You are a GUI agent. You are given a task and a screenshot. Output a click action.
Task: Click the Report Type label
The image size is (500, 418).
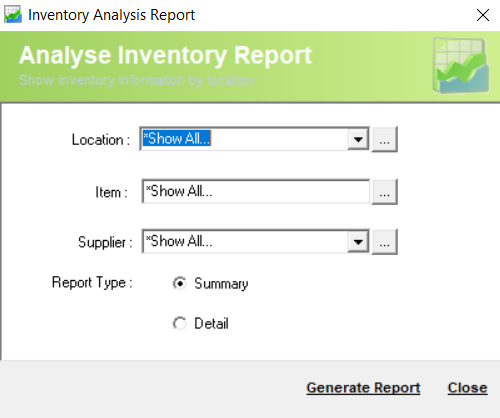92,283
